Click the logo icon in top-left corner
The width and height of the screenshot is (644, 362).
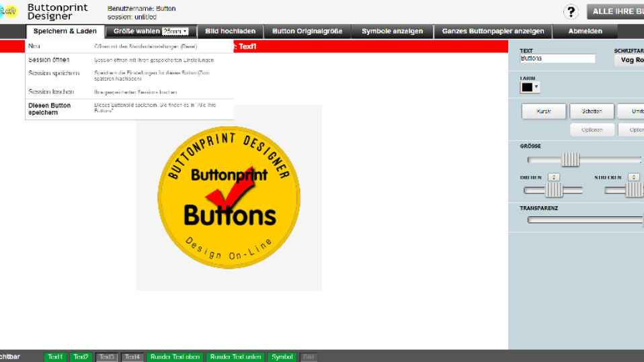(x=8, y=11)
